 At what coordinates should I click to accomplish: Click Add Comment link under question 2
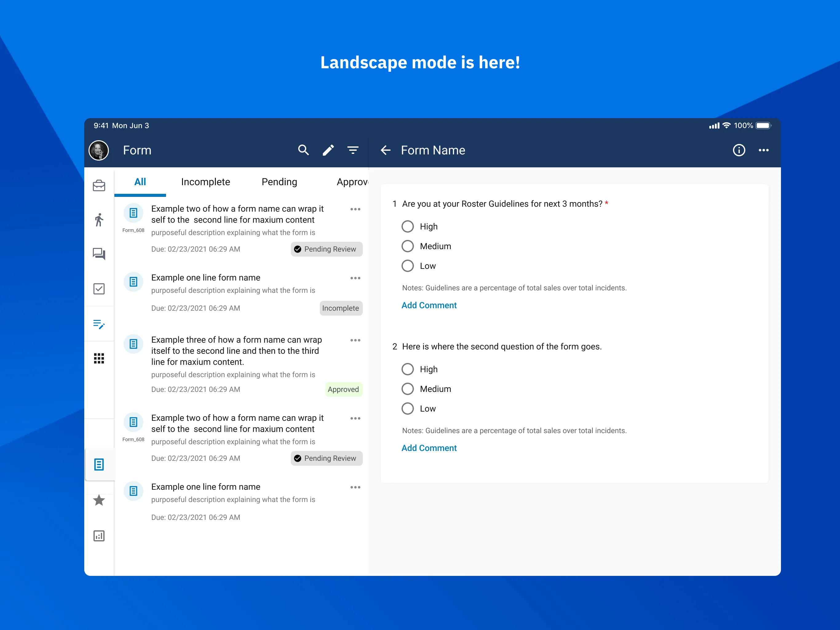click(429, 448)
